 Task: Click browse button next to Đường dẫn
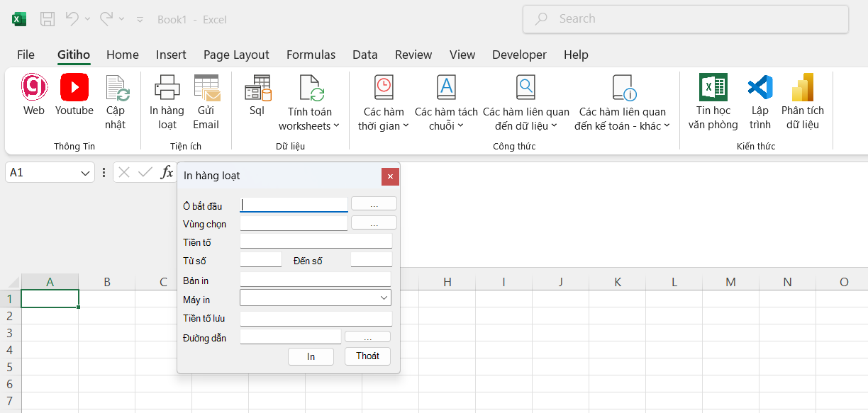tap(367, 337)
